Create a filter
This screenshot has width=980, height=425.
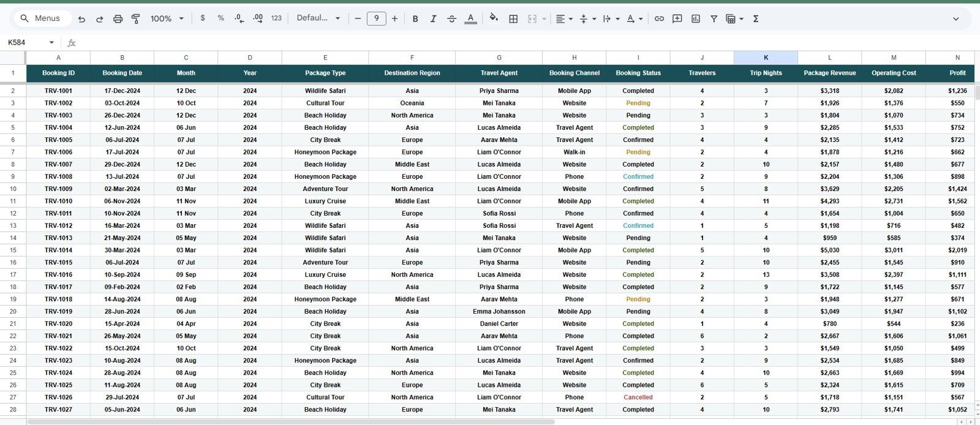coord(714,19)
